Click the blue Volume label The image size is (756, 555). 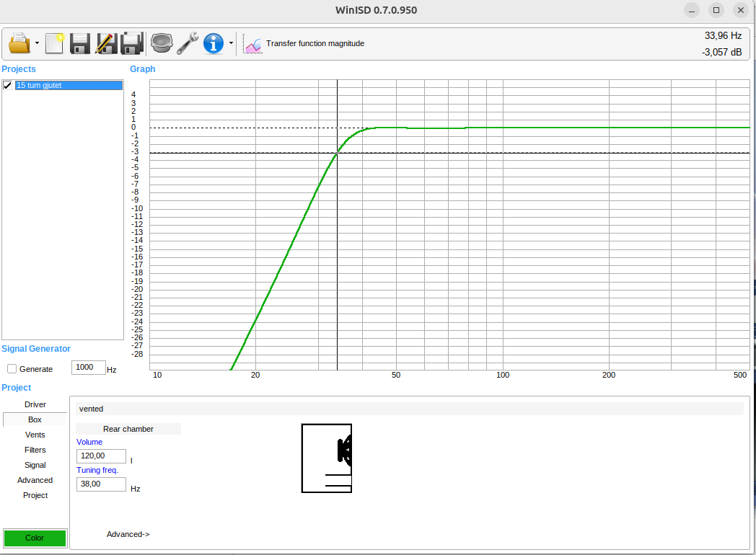pyautogui.click(x=89, y=442)
